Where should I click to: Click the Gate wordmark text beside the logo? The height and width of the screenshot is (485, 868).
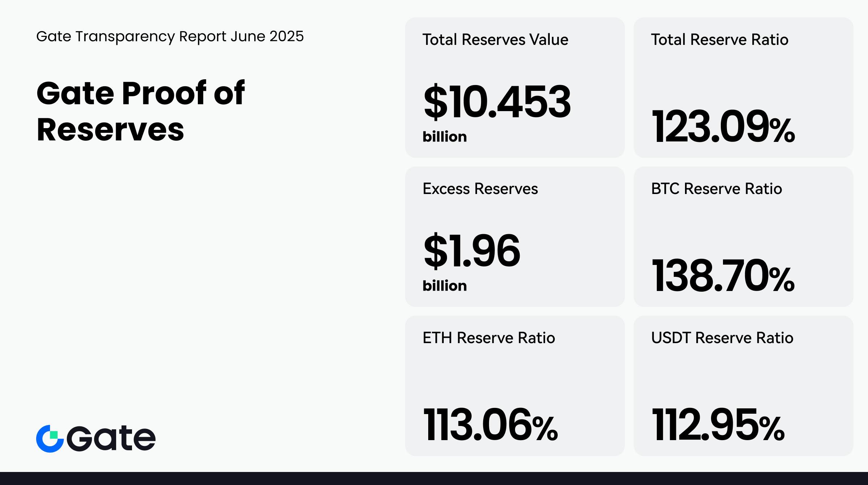tap(111, 438)
